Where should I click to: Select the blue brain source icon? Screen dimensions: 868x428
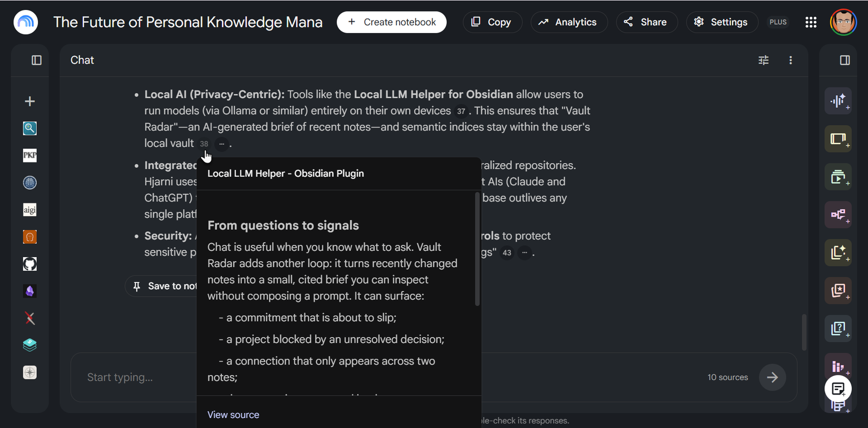30,182
